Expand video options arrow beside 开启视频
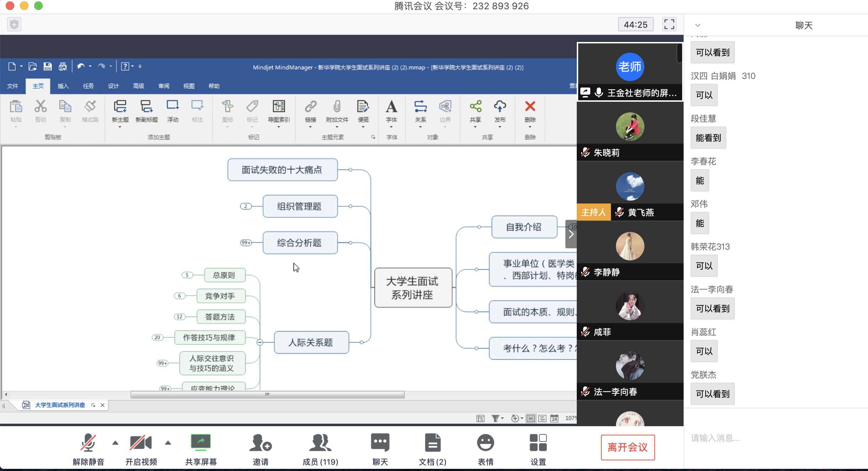The width and height of the screenshot is (868, 471). click(x=168, y=443)
